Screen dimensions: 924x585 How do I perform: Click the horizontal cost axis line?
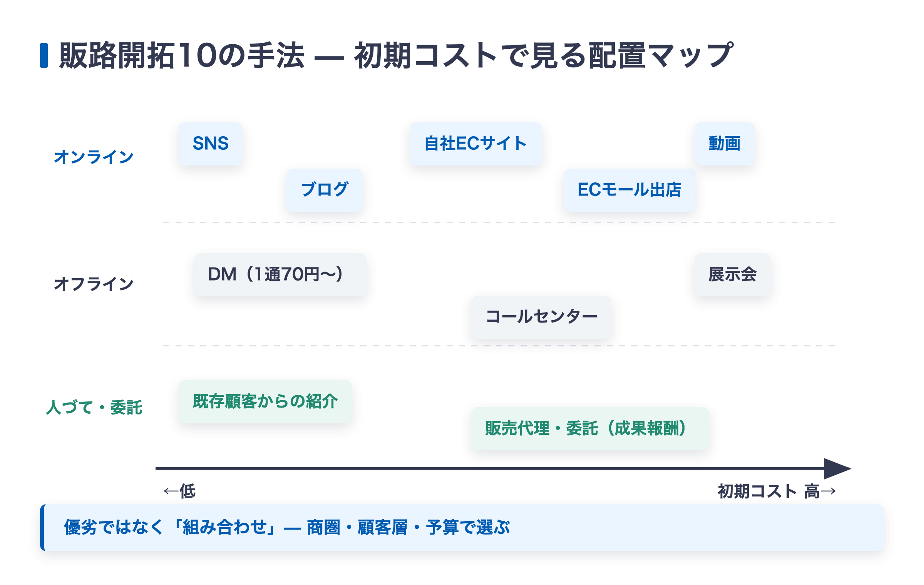point(490,469)
